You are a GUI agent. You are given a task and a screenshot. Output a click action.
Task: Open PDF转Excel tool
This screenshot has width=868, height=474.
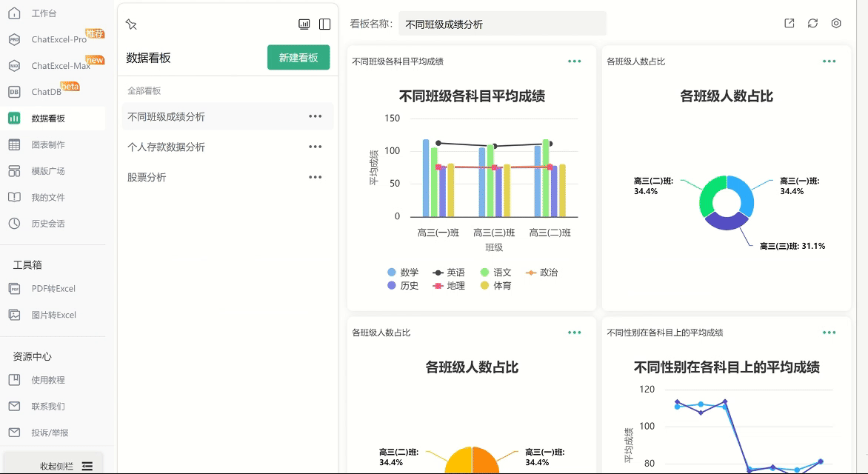(53, 289)
